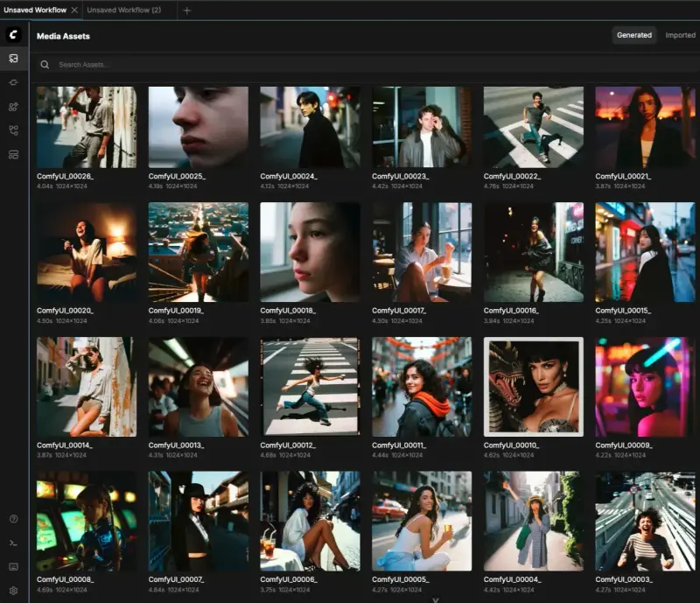Image resolution: width=700 pixels, height=603 pixels.
Task: Click the ComfyUI logo icon
Action: [13, 35]
